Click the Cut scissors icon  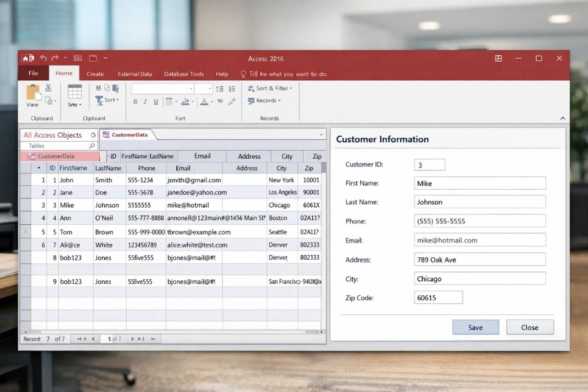click(48, 88)
